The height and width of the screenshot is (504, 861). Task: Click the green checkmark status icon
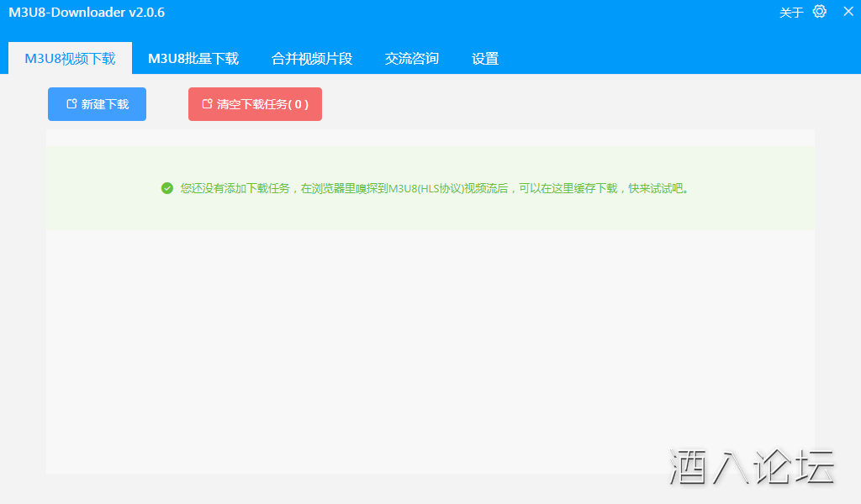167,188
